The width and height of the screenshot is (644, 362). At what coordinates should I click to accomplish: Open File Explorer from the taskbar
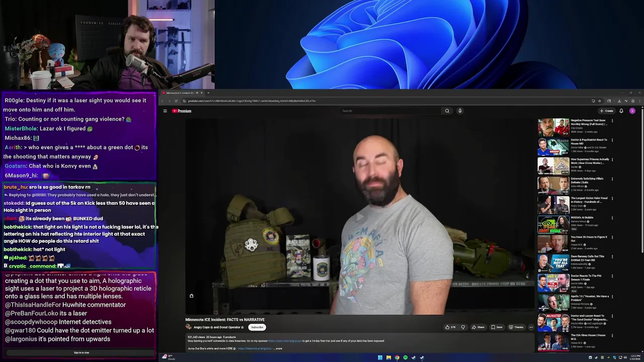[x=388, y=357]
